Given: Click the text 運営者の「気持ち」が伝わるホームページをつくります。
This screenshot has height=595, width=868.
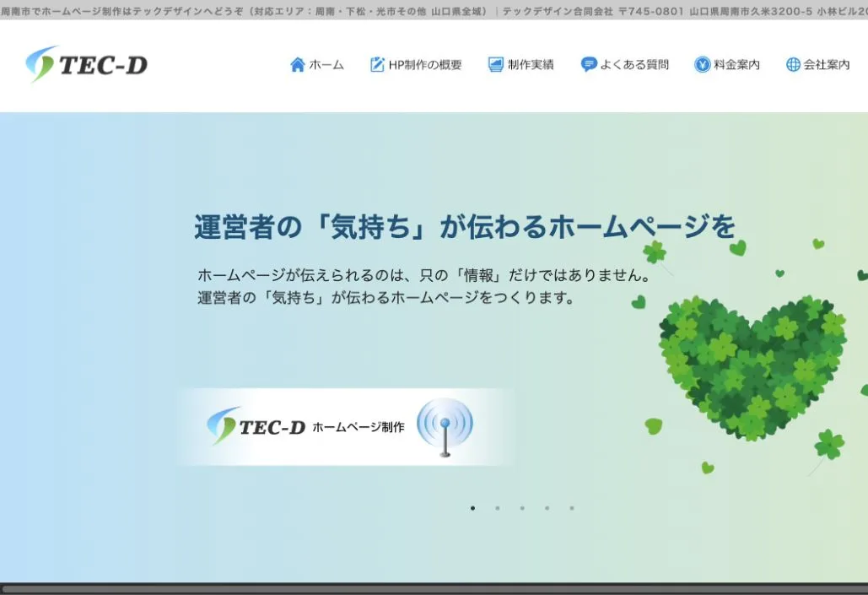Looking at the screenshot, I should (x=386, y=298).
